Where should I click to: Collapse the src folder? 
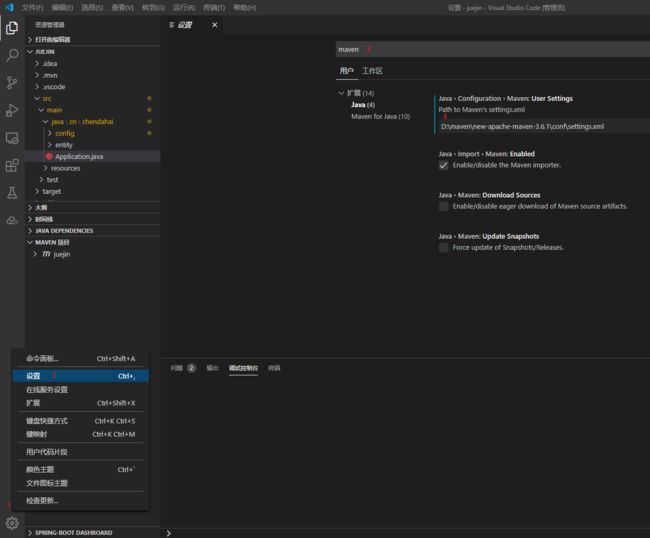37,98
